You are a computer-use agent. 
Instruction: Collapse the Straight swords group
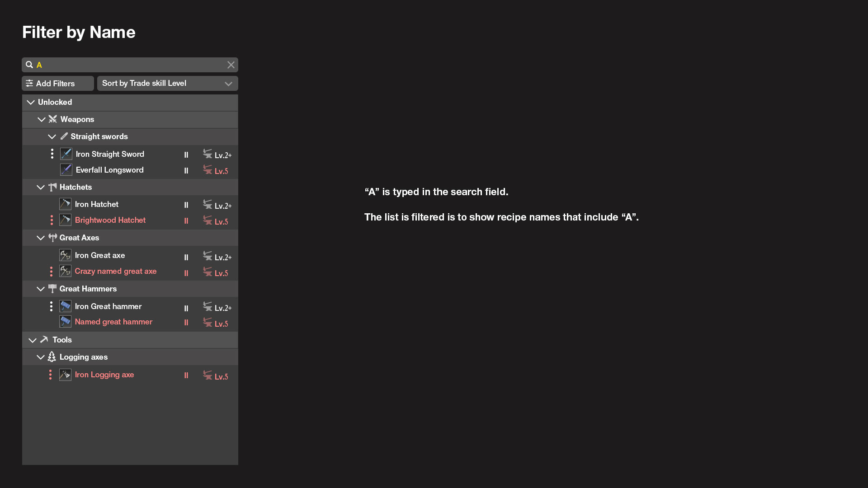52,136
